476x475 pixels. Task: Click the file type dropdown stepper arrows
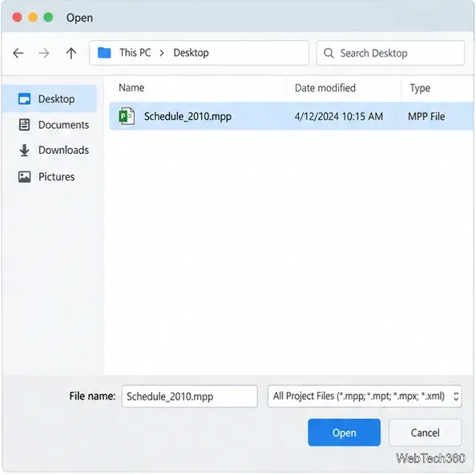point(456,397)
